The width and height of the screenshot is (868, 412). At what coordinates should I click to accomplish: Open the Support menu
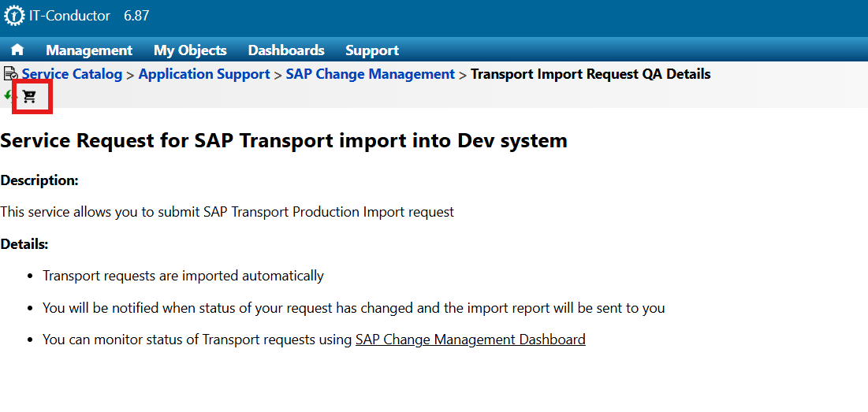coord(372,50)
